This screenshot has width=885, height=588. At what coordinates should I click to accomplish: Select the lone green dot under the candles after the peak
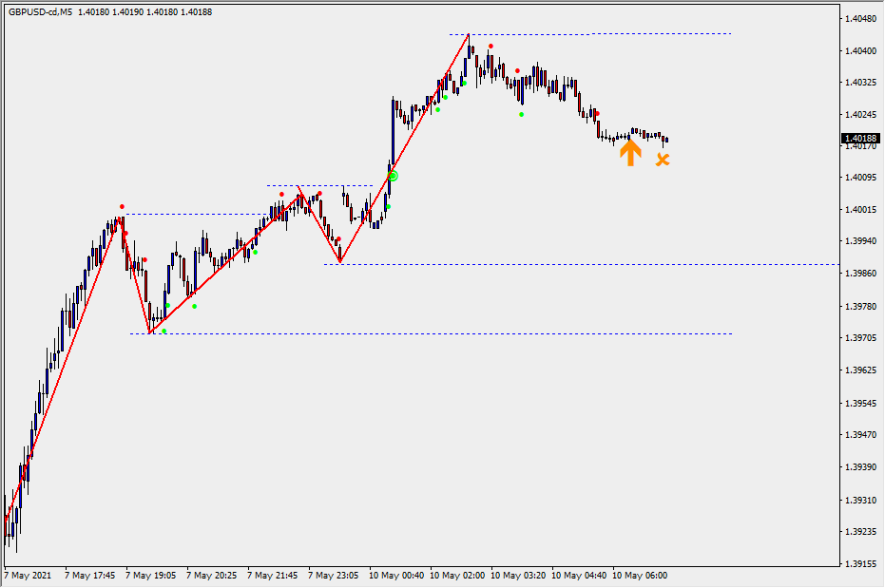pos(521,115)
